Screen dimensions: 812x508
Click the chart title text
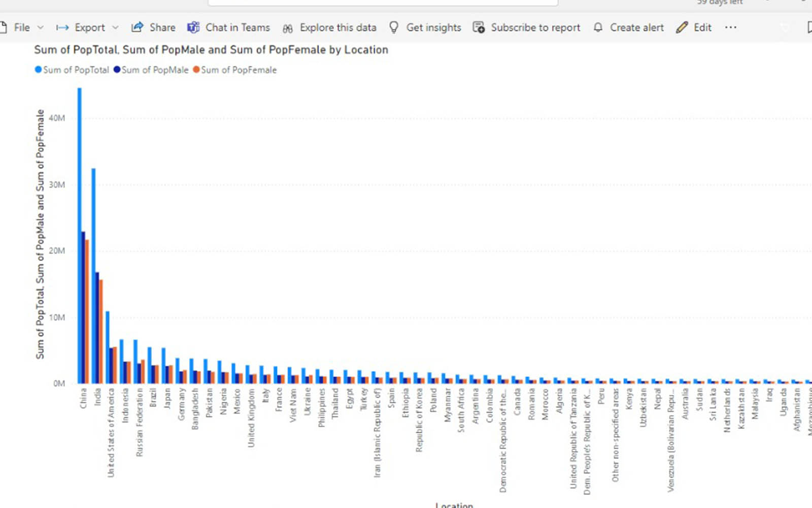coord(211,50)
